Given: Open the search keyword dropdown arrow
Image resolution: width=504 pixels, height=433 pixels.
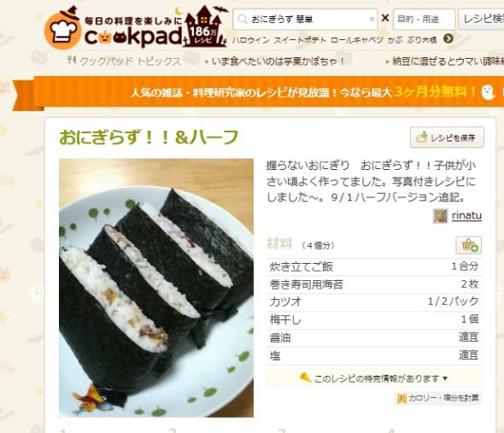Looking at the screenshot, I should coord(372,20).
